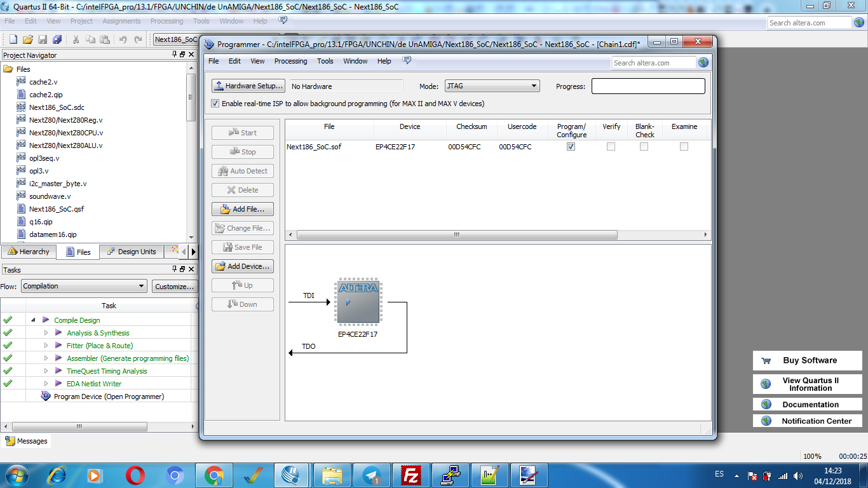The width and height of the screenshot is (868, 488).
Task: Open Notification Center link
Action: 808,421
